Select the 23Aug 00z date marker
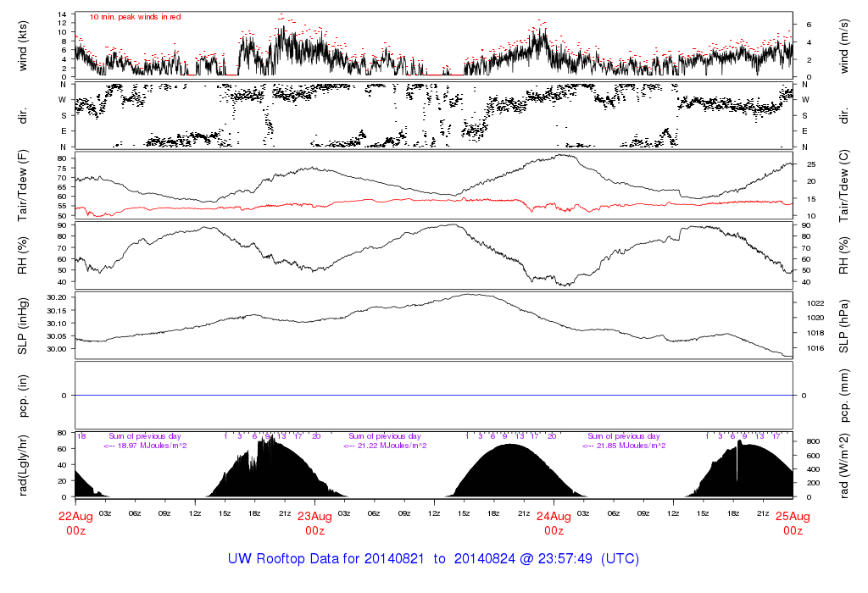Screen dimensions: 868x593 (x=314, y=523)
